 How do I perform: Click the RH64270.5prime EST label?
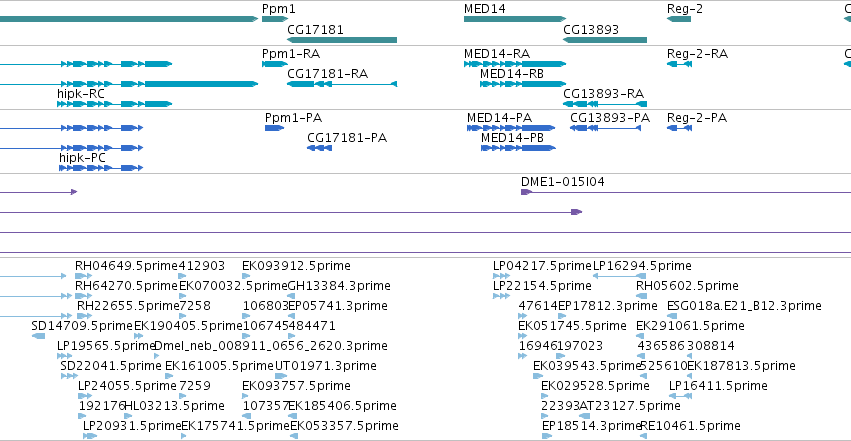pos(126,286)
